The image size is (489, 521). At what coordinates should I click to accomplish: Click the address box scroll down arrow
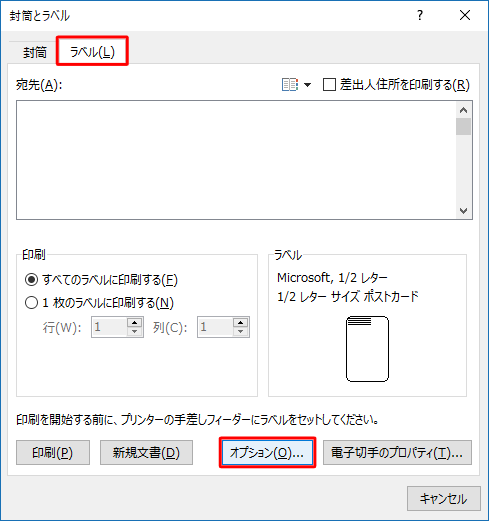point(463,211)
